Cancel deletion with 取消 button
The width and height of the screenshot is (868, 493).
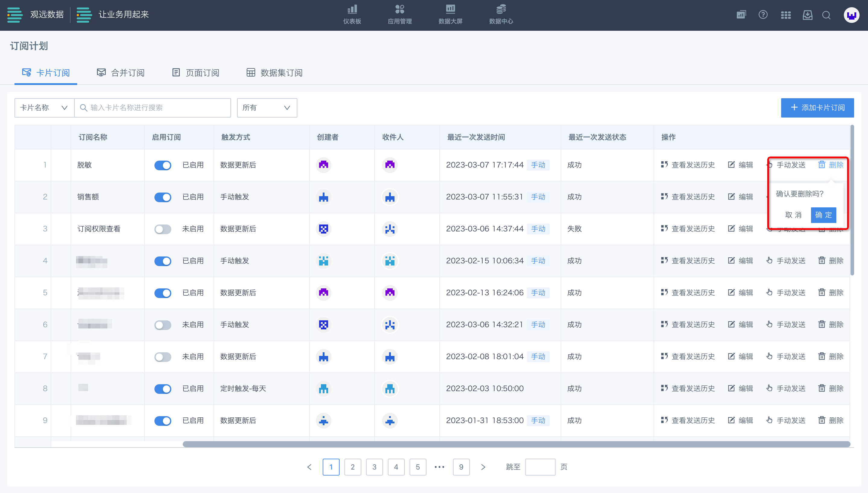(793, 215)
